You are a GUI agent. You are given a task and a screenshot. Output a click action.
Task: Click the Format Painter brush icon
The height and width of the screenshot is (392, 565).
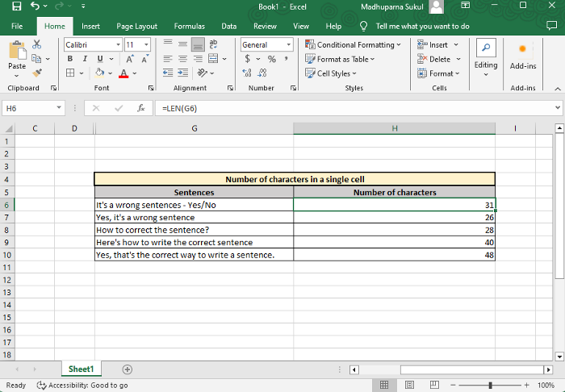pyautogui.click(x=37, y=73)
